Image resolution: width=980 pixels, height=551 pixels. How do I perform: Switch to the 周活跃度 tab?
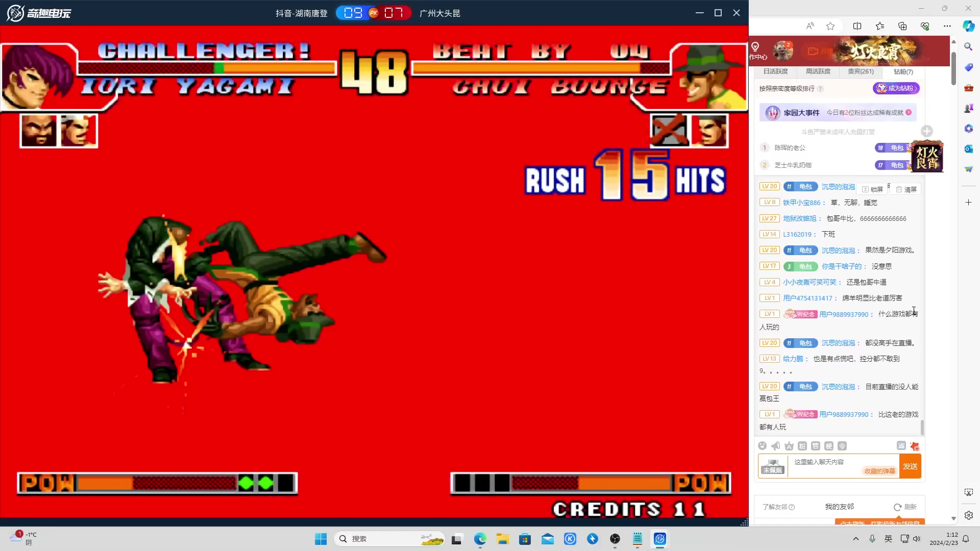point(818,71)
